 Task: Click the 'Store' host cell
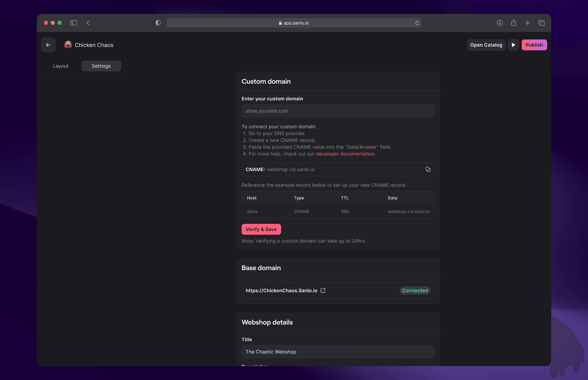[x=252, y=212]
